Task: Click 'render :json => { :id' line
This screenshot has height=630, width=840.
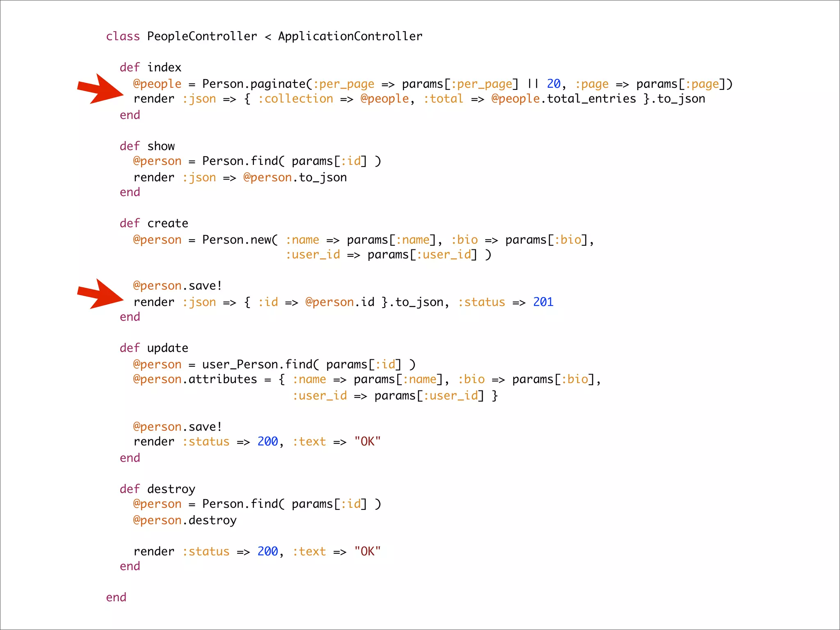Action: (344, 302)
